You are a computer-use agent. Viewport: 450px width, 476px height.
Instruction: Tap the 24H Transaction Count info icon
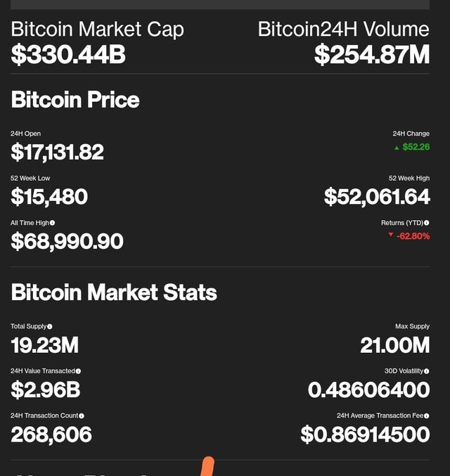click(x=82, y=416)
